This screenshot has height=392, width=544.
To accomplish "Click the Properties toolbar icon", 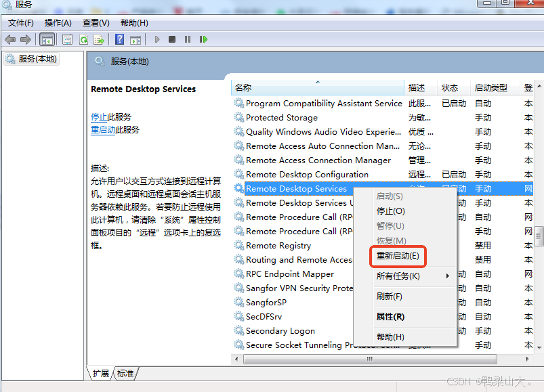I will pos(67,39).
